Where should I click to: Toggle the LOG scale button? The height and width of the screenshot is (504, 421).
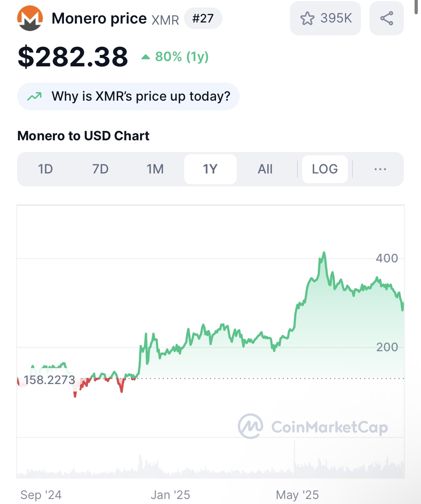pos(325,169)
